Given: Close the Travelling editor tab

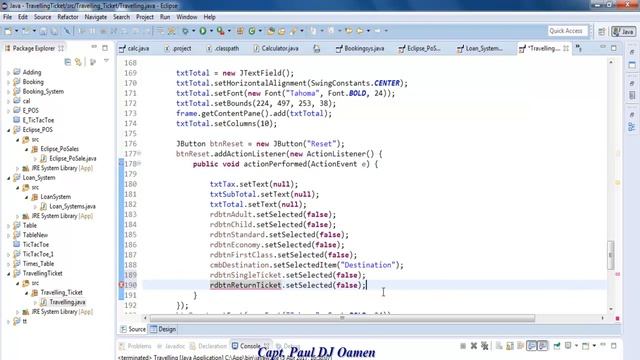Looking at the screenshot, I should coord(566,48).
